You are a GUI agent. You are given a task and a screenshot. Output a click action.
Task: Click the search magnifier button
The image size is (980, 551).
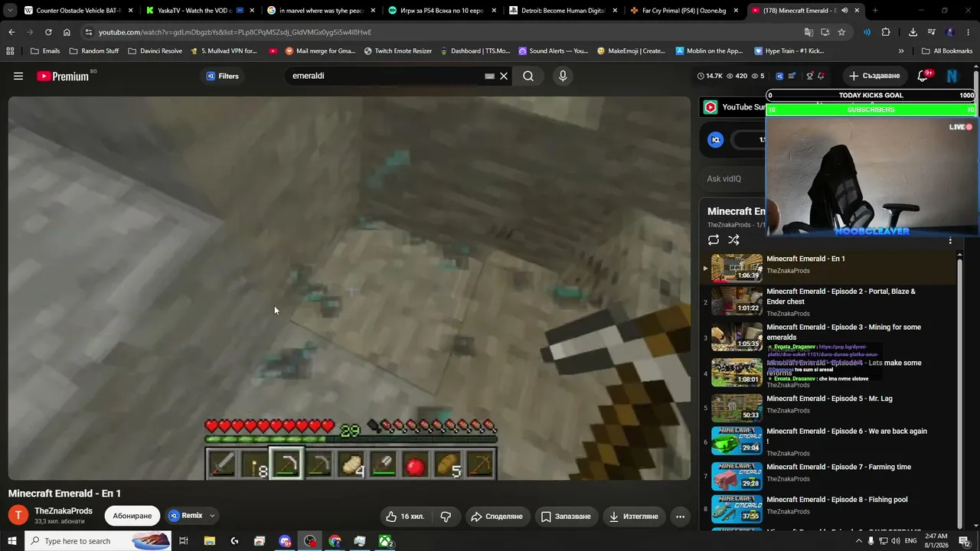tap(528, 76)
